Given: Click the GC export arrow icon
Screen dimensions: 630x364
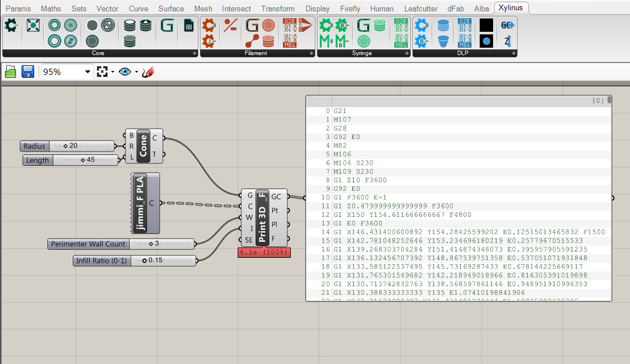Looking at the screenshot, I should click(x=507, y=26).
